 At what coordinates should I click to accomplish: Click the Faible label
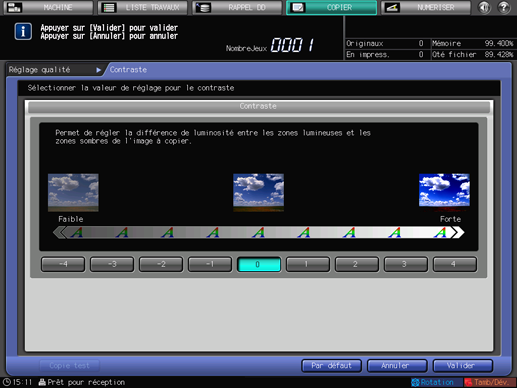click(x=71, y=219)
